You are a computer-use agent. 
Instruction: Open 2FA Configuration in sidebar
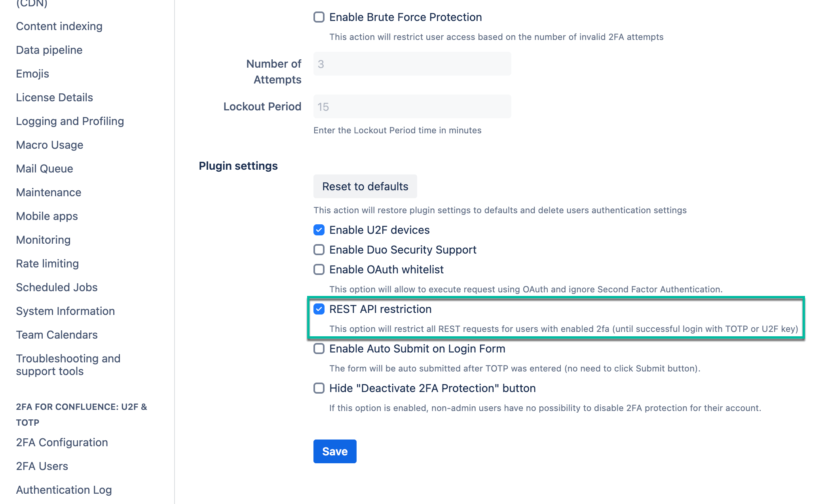(62, 442)
